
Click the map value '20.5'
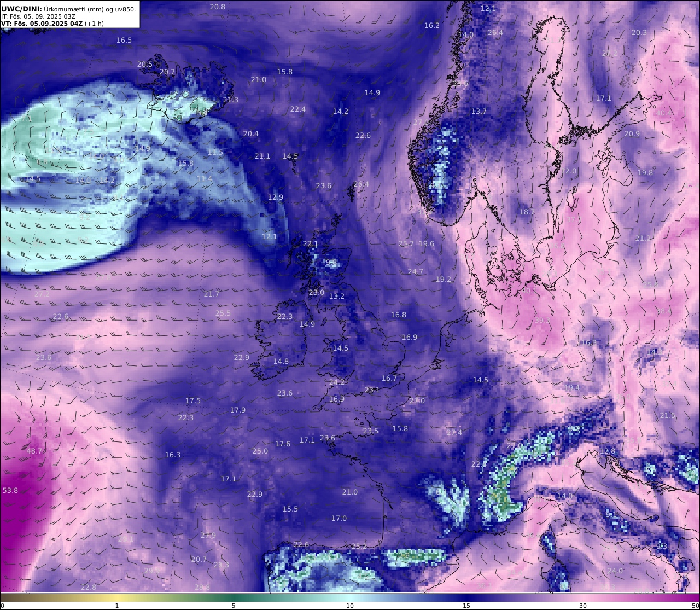click(145, 65)
